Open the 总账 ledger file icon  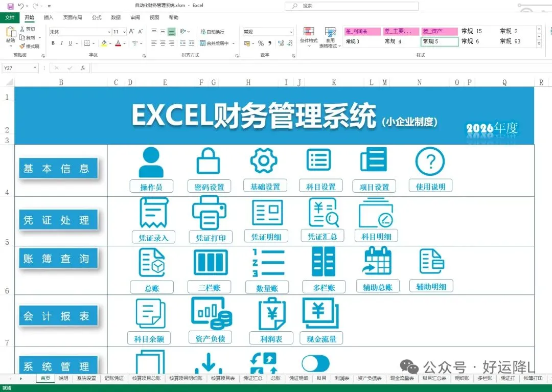click(x=152, y=263)
